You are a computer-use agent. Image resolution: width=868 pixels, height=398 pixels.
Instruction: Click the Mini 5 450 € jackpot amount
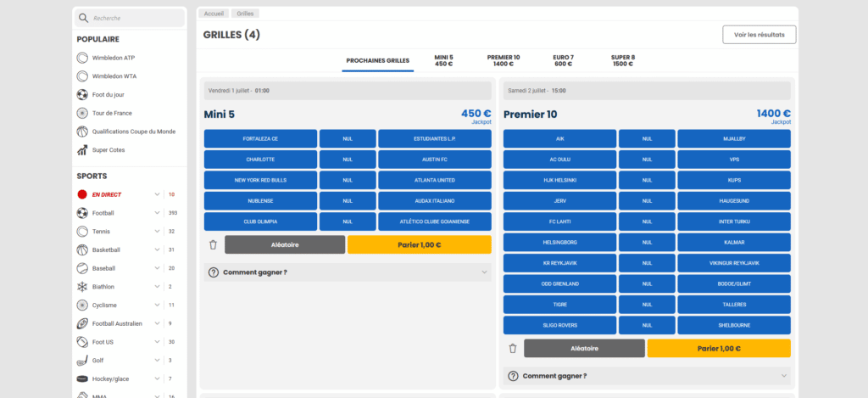[476, 114]
